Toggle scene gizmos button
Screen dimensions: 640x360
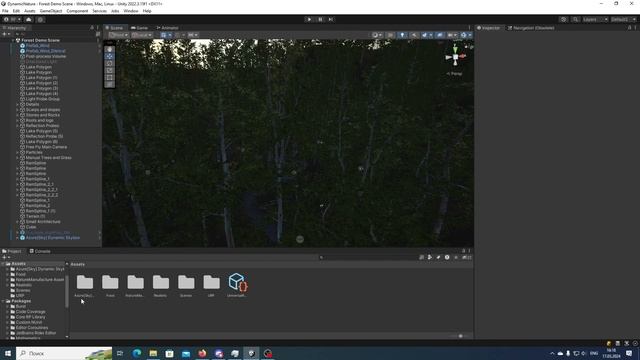(x=463, y=35)
